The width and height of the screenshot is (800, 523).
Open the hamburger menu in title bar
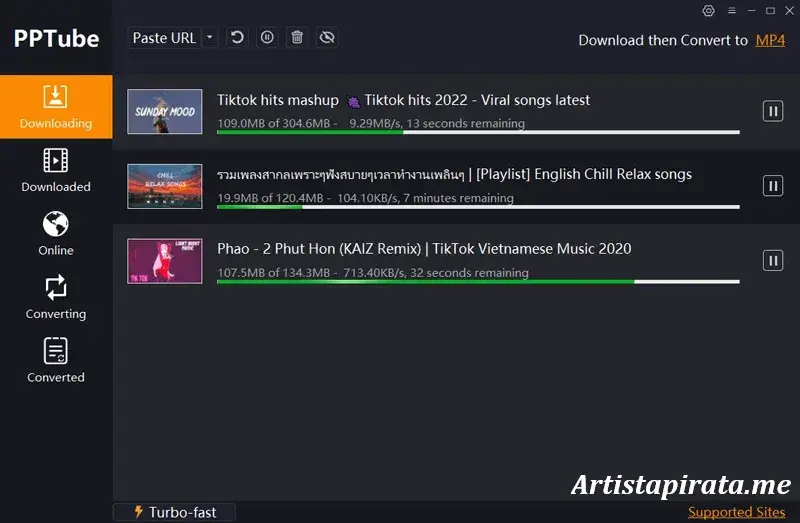click(x=732, y=11)
